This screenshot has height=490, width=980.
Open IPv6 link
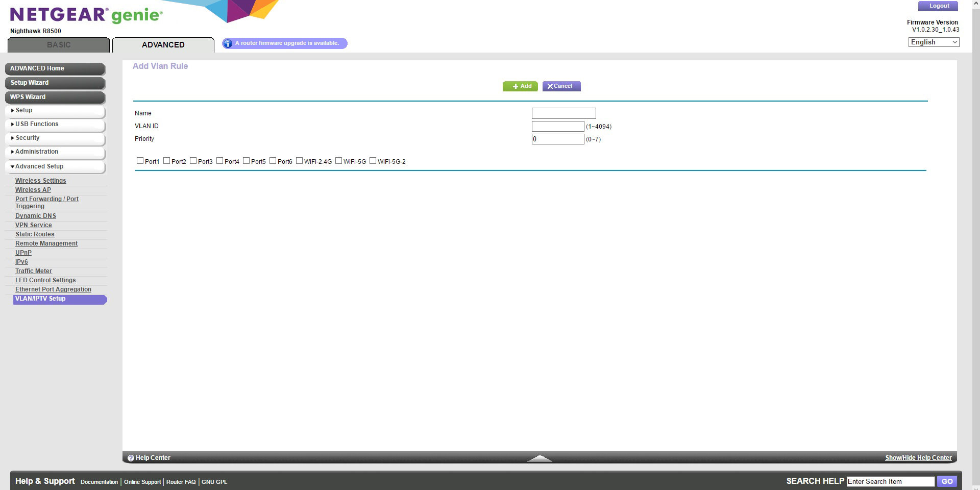click(21, 262)
